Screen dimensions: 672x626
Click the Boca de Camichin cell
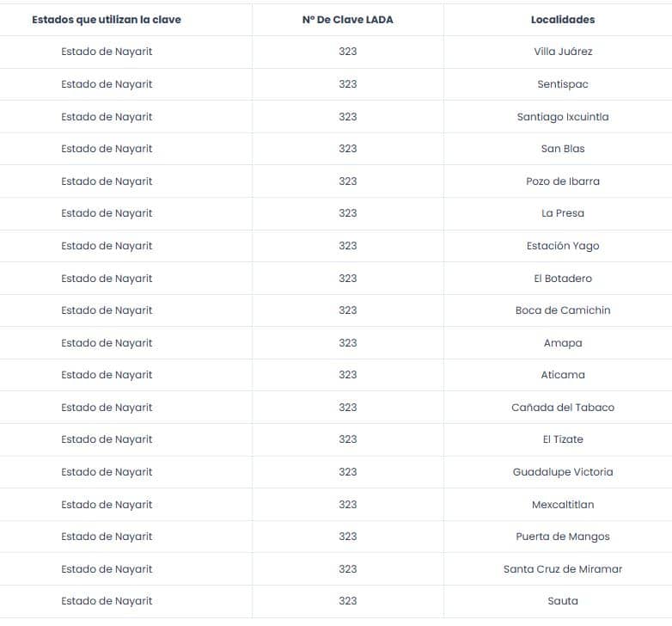tap(563, 310)
